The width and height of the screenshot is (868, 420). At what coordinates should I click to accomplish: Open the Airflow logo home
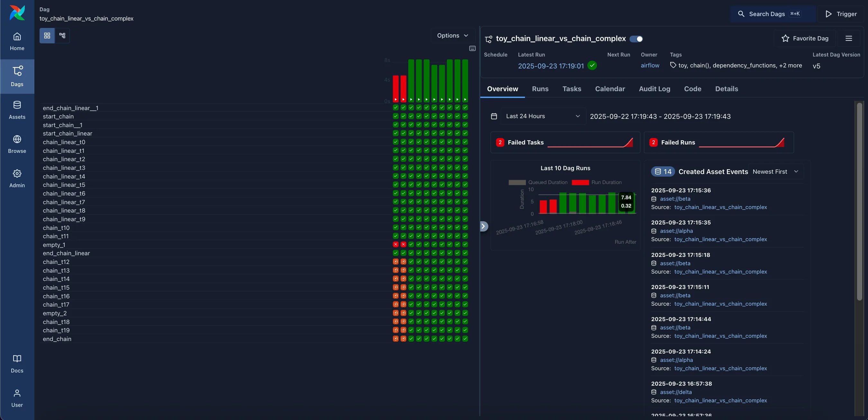click(x=17, y=13)
